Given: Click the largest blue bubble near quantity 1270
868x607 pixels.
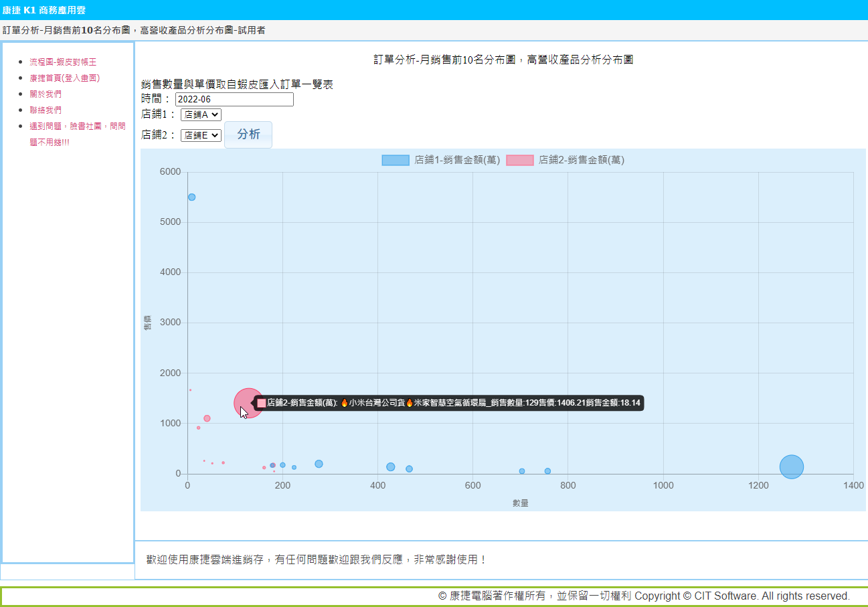Looking at the screenshot, I should 791,467.
